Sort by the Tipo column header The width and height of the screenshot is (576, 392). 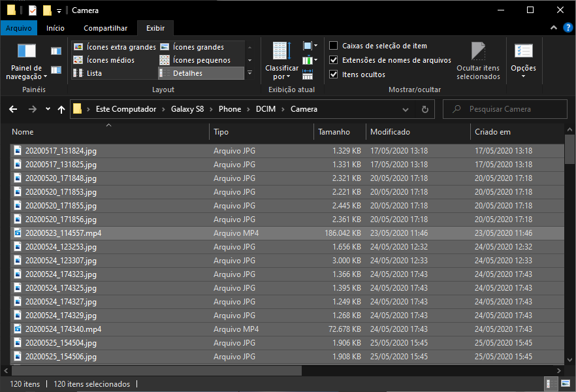tap(261, 132)
